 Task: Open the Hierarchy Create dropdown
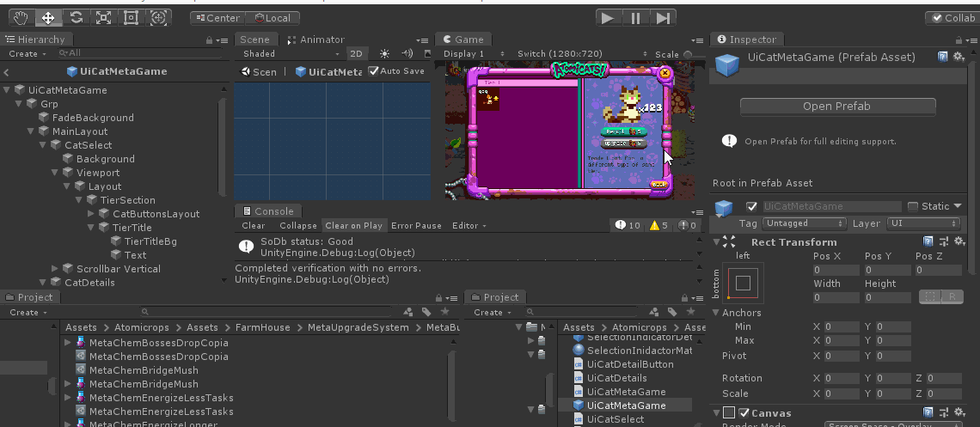coord(28,53)
